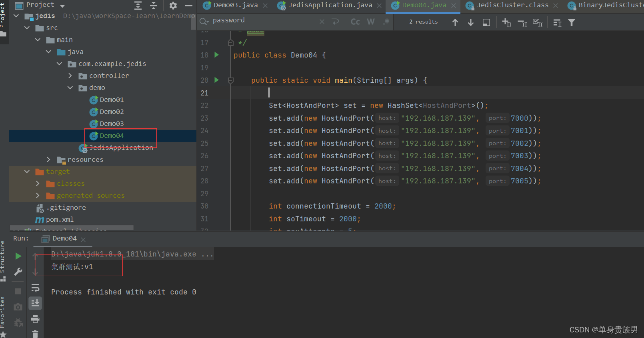Open the Project view dropdown arrow

pos(62,6)
